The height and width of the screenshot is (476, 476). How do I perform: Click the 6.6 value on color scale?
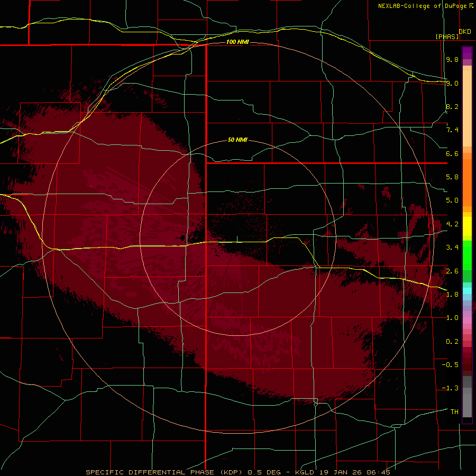(x=452, y=153)
